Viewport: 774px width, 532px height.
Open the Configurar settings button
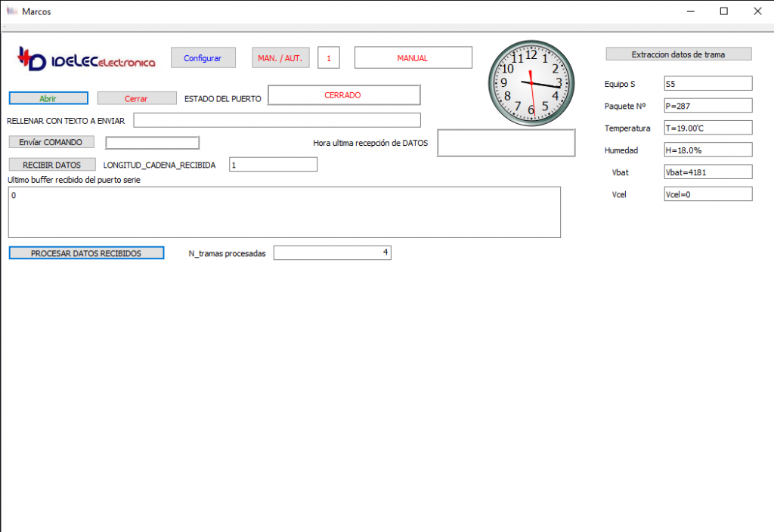203,58
